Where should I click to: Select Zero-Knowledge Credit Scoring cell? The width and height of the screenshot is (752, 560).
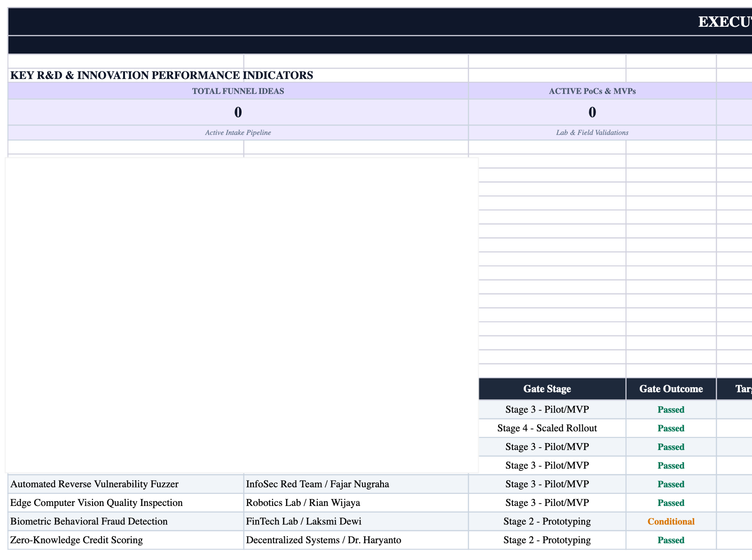point(126,540)
